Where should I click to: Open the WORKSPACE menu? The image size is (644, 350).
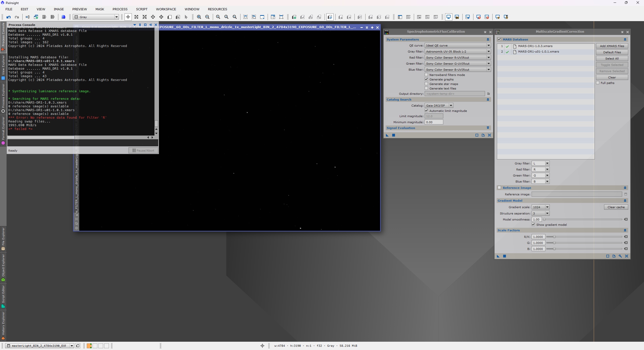(x=166, y=9)
